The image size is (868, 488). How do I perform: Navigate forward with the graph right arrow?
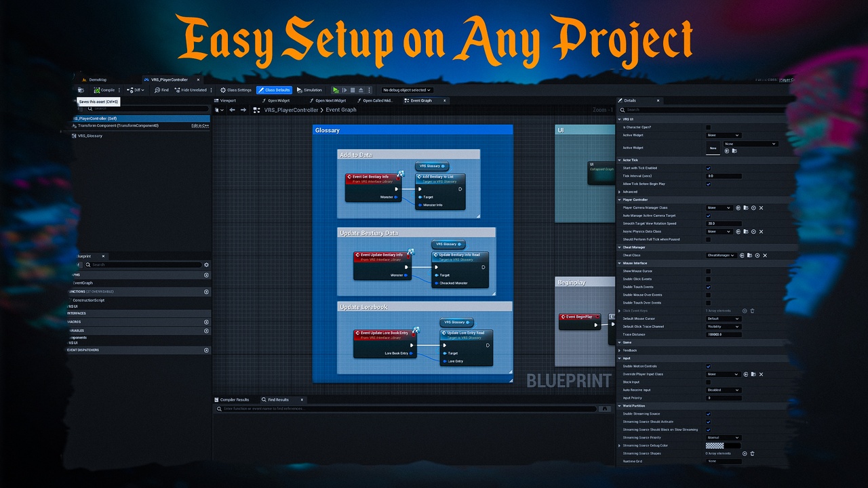242,110
